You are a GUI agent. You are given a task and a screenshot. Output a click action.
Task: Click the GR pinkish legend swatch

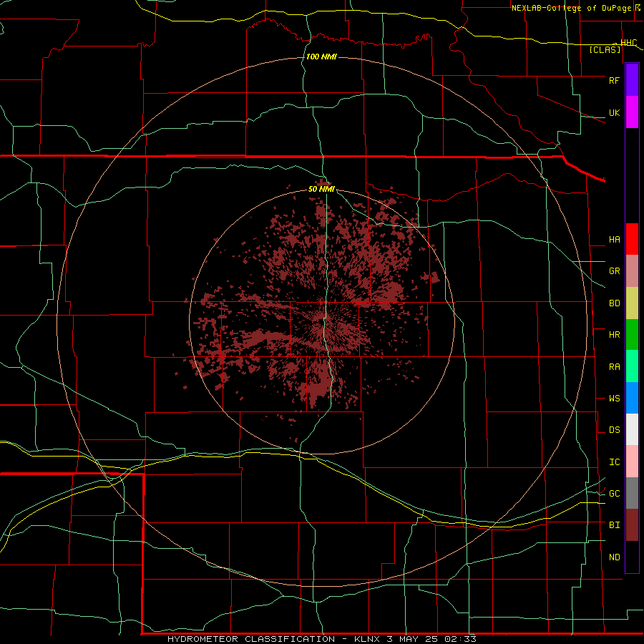tap(632, 271)
